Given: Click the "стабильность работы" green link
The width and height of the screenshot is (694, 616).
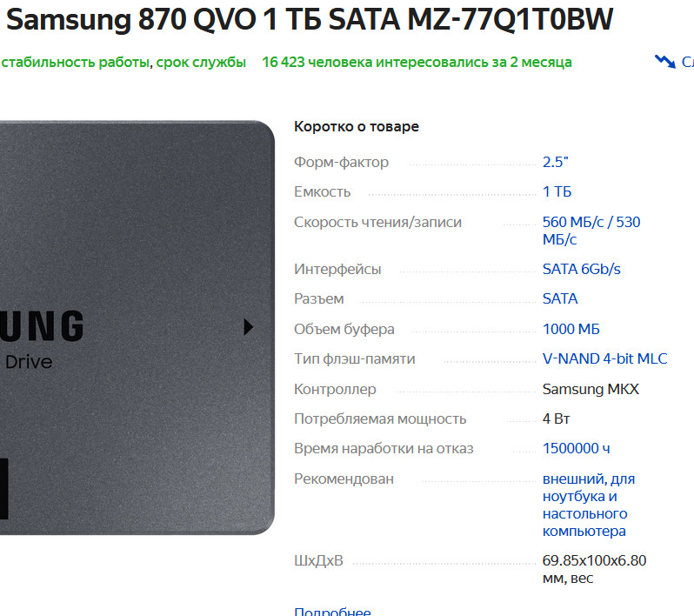Looking at the screenshot, I should tap(76, 62).
